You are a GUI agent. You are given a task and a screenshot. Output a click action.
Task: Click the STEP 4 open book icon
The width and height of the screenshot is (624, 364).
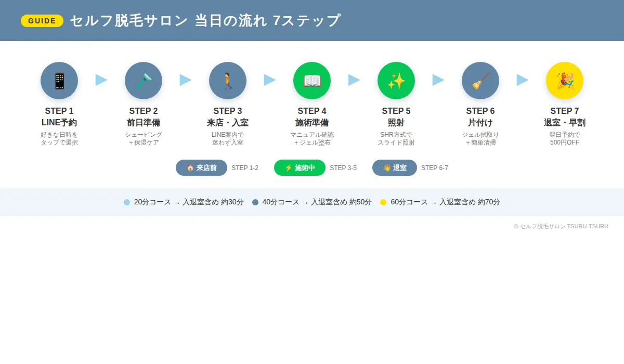coord(312,81)
